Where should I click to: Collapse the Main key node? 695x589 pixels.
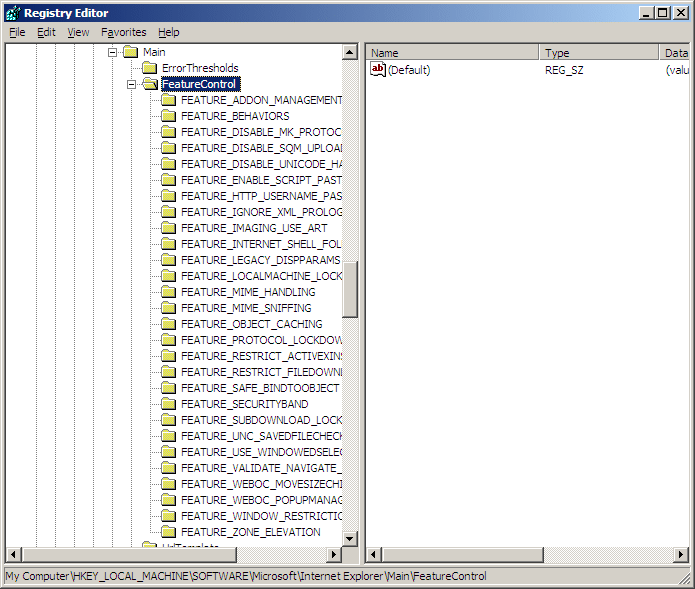point(113,52)
